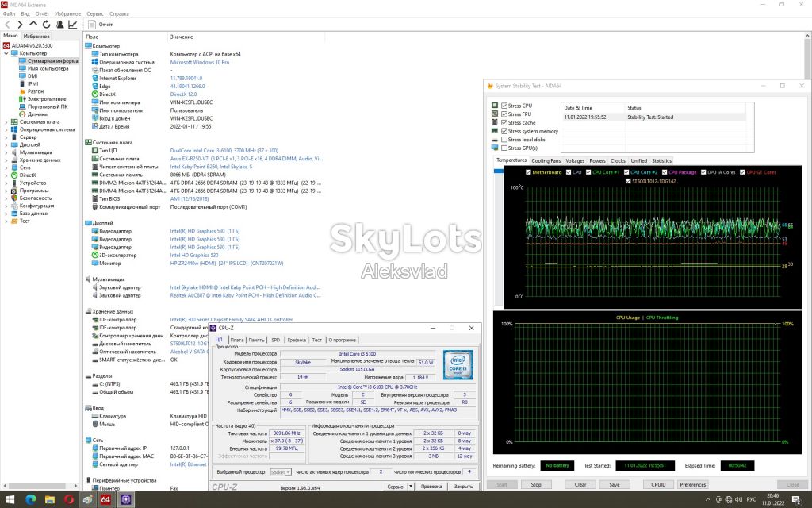
Task: Uncheck Stress CPU checkbox
Action: tap(504, 106)
